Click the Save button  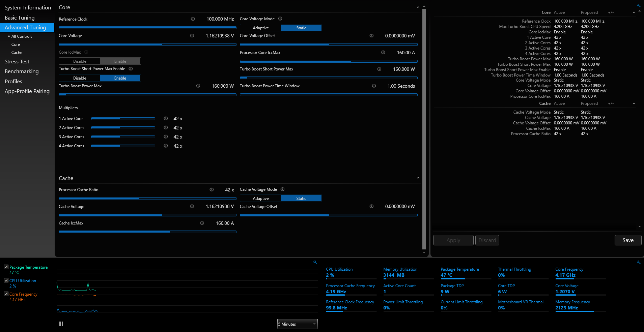click(628, 240)
